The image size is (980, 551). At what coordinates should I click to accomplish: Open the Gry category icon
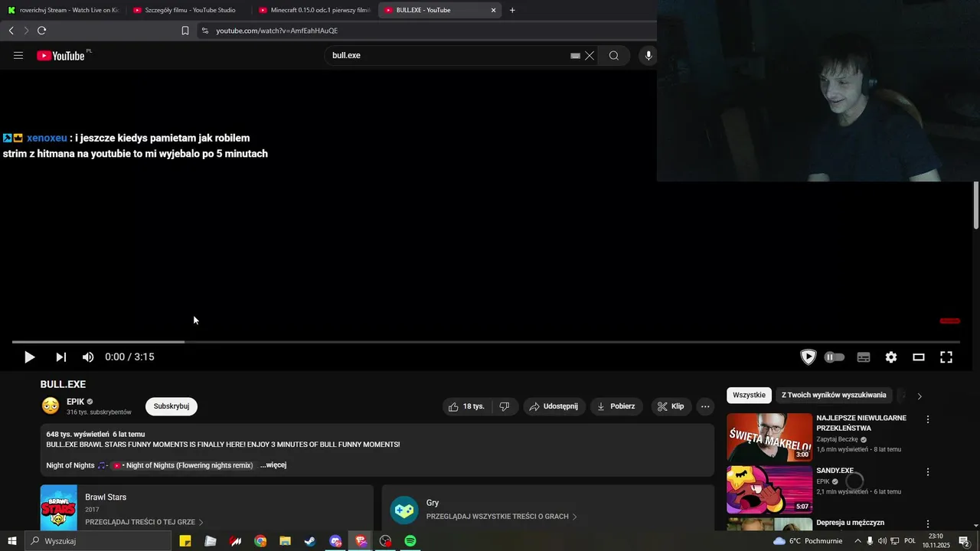coord(404,510)
